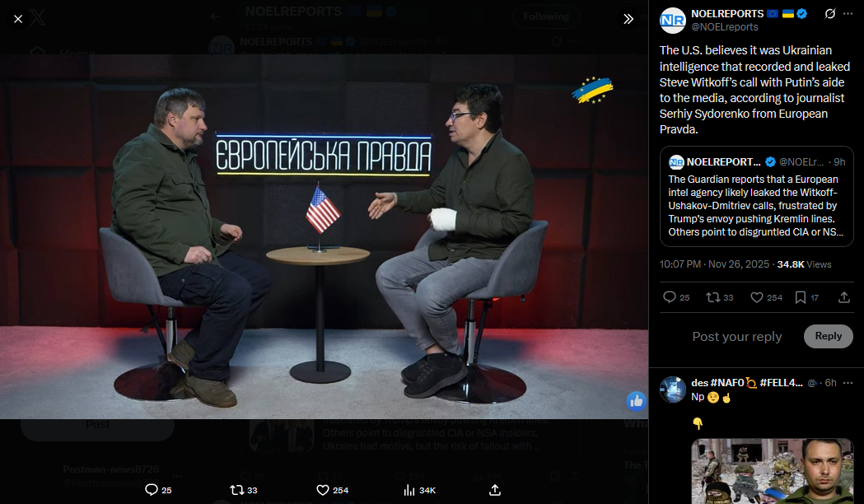The image size is (864, 504).
Task: Click the 34.8K Views count
Action: coord(804,264)
